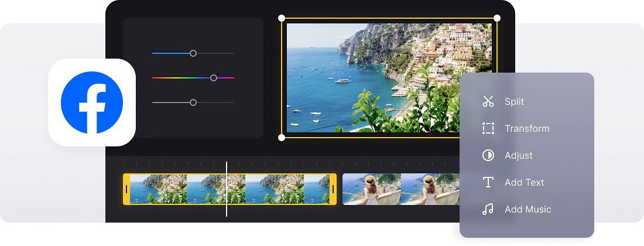644x246 pixels.
Task: Click the bottom-left crop corner handle
Action: [x=282, y=138]
